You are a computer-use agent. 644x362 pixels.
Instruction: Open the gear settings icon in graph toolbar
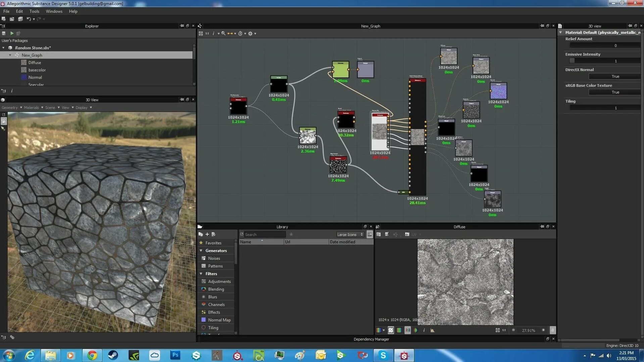[250, 34]
